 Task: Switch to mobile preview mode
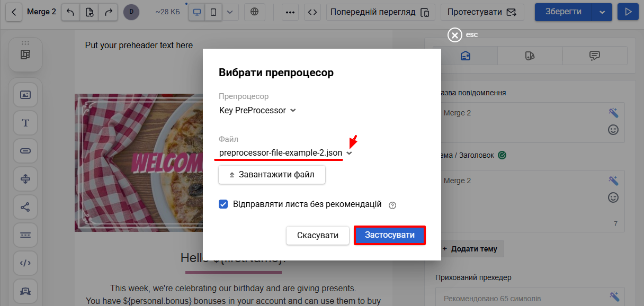point(213,12)
